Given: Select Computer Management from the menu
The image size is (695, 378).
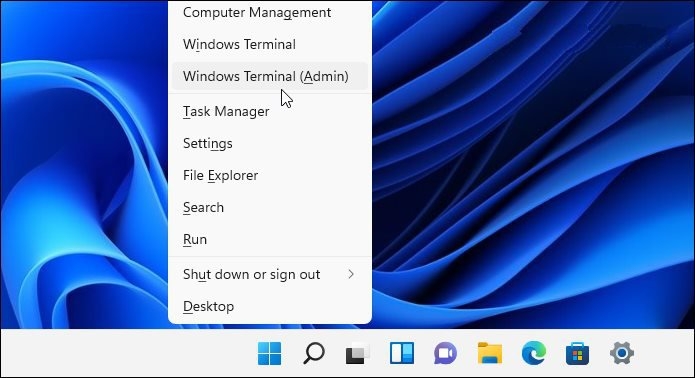Looking at the screenshot, I should coord(269,12).
